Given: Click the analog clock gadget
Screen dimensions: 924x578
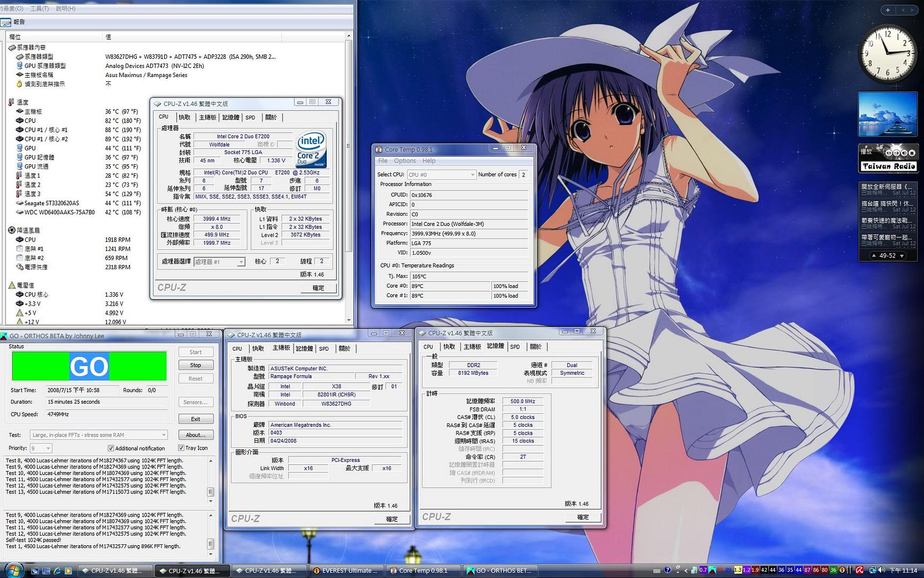Looking at the screenshot, I should click(888, 54).
